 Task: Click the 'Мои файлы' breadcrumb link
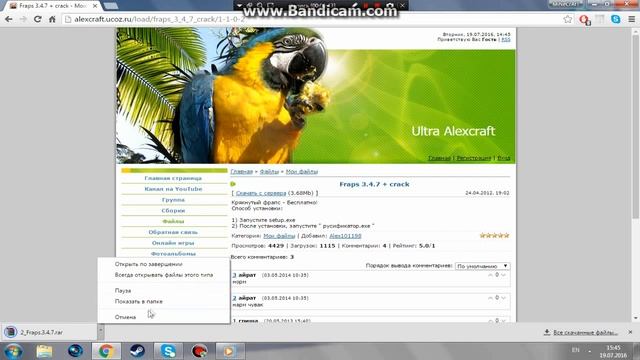pyautogui.click(x=302, y=171)
